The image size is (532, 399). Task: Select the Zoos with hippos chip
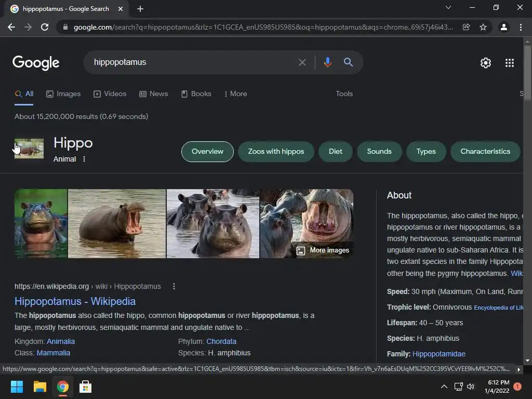[x=276, y=152]
